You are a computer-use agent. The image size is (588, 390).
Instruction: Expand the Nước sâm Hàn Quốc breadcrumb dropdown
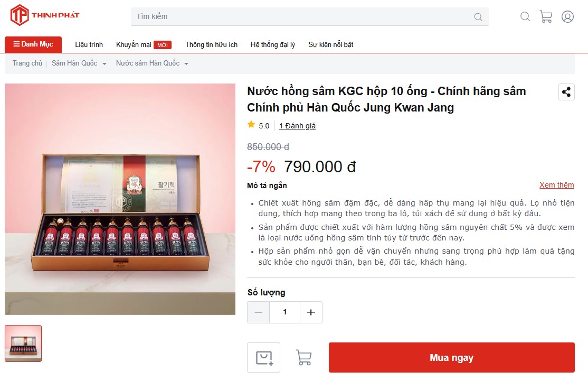click(x=186, y=64)
